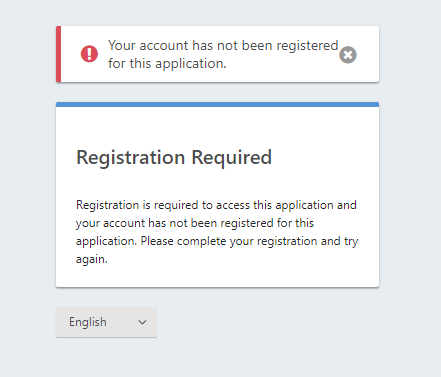This screenshot has width=441, height=377.
Task: Click the word "Required" in the heading
Action: click(x=232, y=157)
